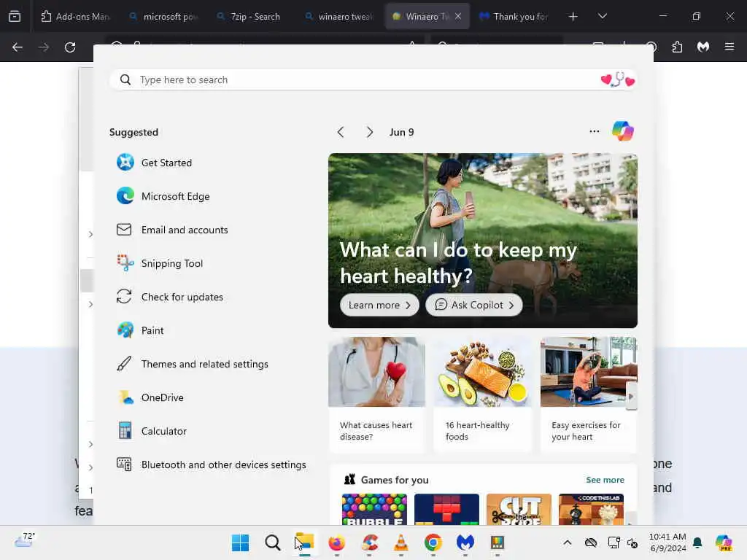Screen dimensions: 747x560
Task: Open Themes and related settings
Action: (x=193, y=364)
